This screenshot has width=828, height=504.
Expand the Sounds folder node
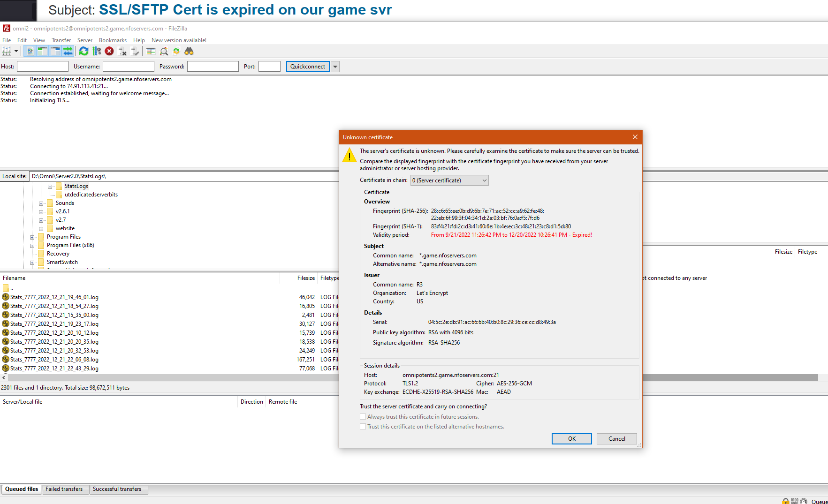coord(41,203)
